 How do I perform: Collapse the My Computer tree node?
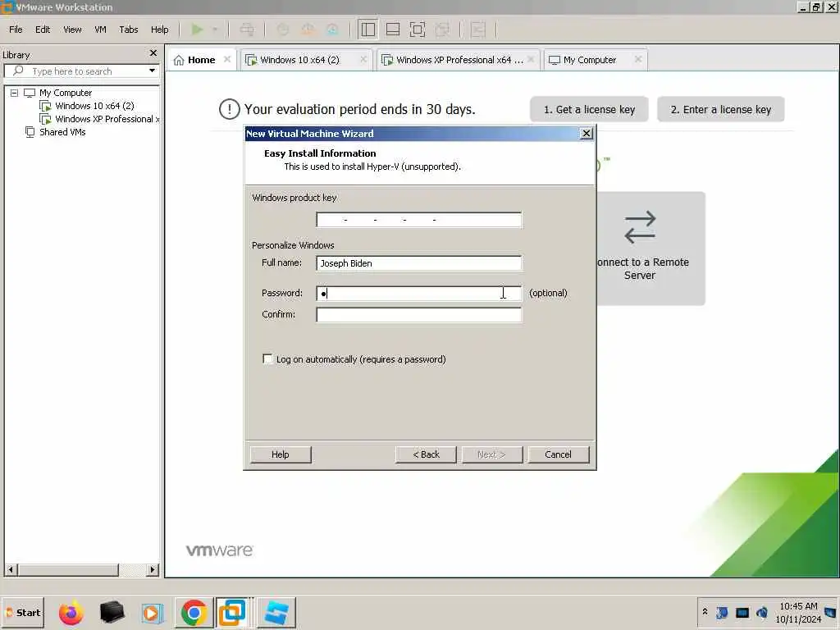point(15,93)
